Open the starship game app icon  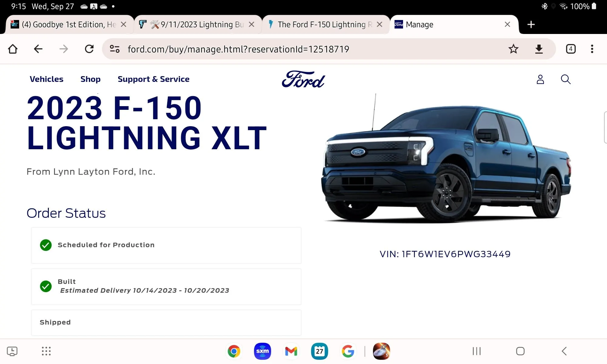point(381,352)
